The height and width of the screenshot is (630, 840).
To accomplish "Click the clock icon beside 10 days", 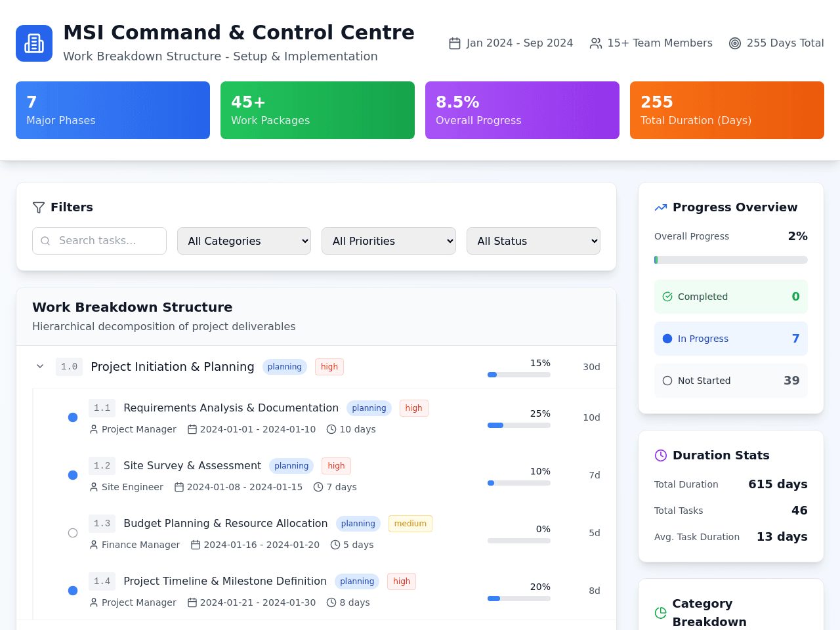I will 331,429.
